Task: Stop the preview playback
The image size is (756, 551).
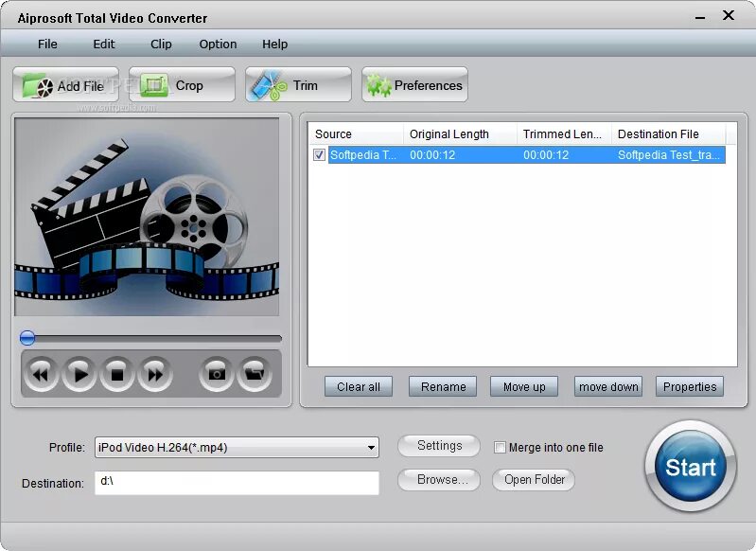Action: tap(117, 374)
